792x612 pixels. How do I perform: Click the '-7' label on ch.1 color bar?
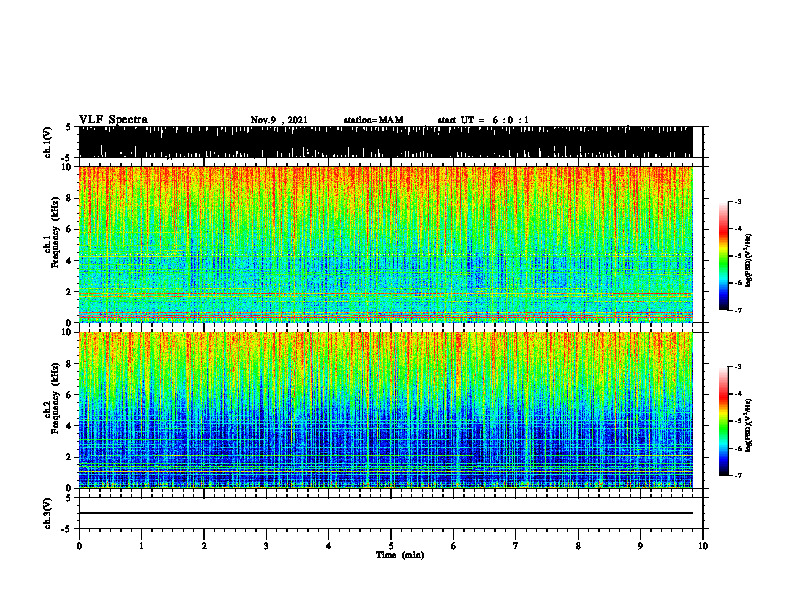click(x=737, y=310)
